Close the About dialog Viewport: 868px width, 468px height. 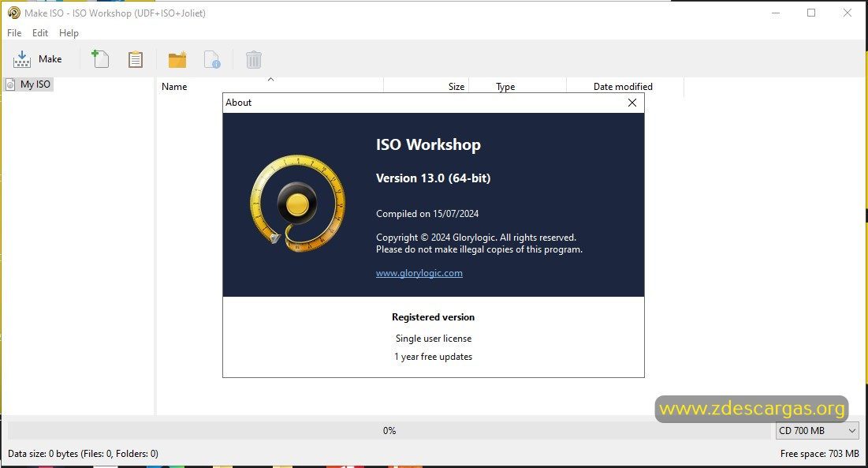(x=632, y=103)
